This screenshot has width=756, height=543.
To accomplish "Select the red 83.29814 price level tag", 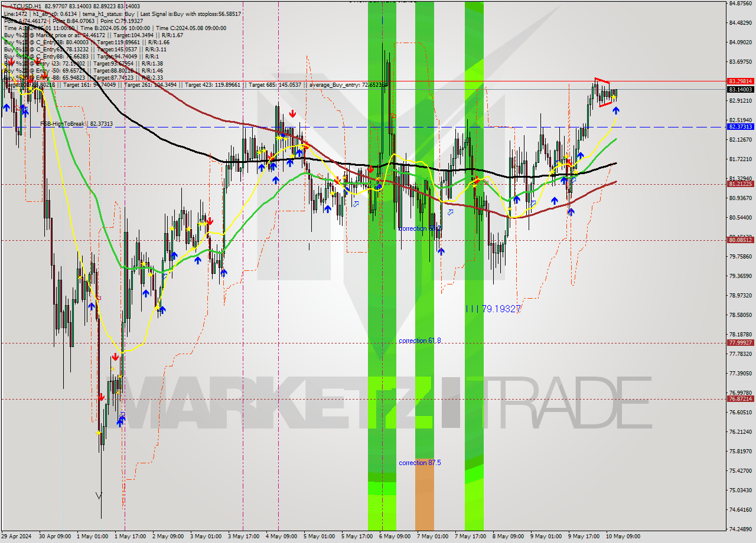I will [x=740, y=81].
